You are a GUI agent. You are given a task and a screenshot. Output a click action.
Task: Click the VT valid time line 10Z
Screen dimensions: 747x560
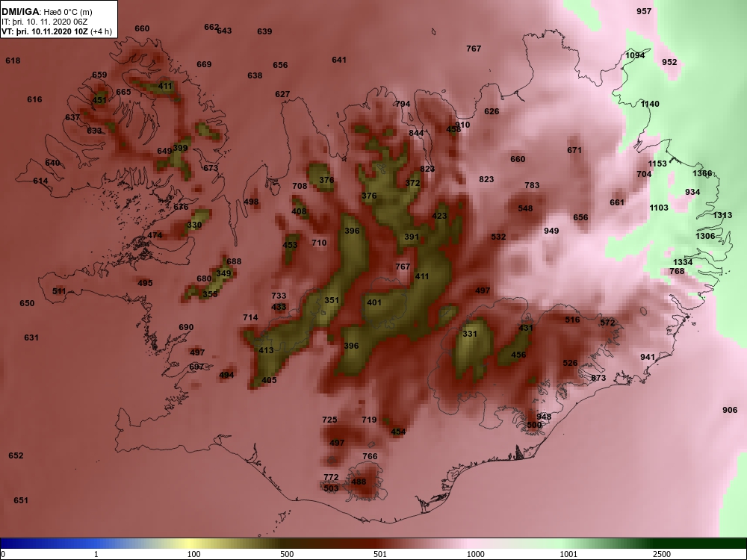(57, 32)
